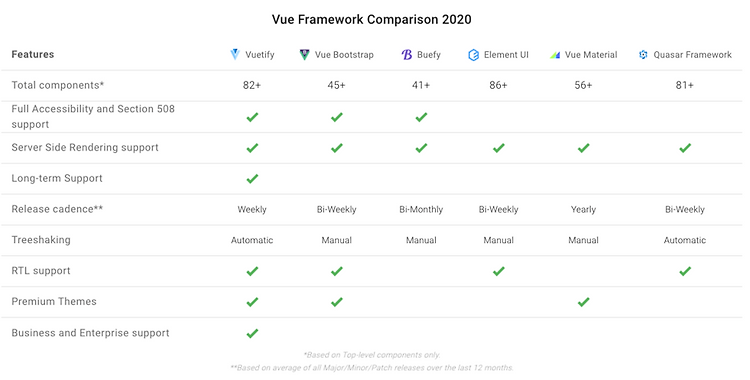The image size is (750, 380).
Task: Click the Element UI hexagon logo
Action: 473,55
